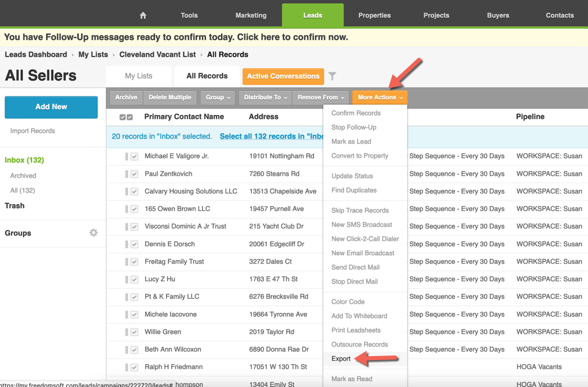Open Import Records link
The height and width of the screenshot is (387, 588).
[x=33, y=131]
